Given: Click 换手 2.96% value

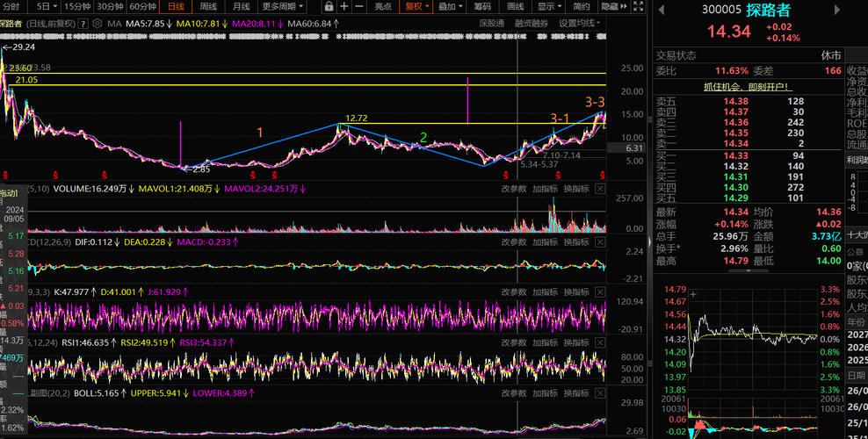Looking at the screenshot, I should click(734, 248).
